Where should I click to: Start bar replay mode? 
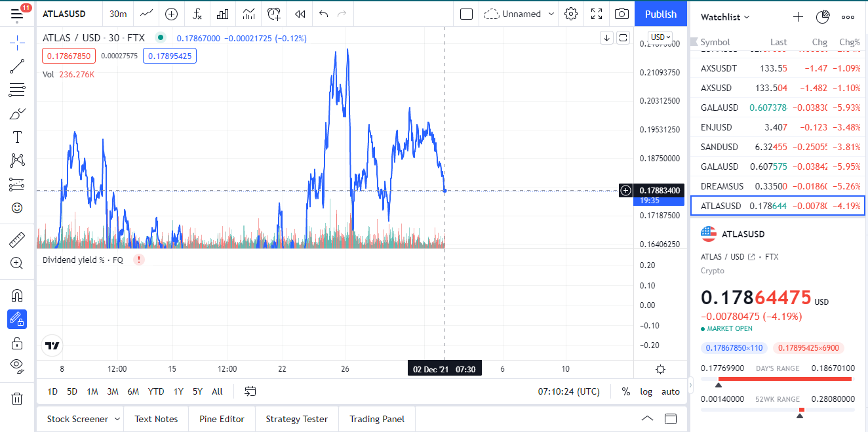tap(300, 14)
